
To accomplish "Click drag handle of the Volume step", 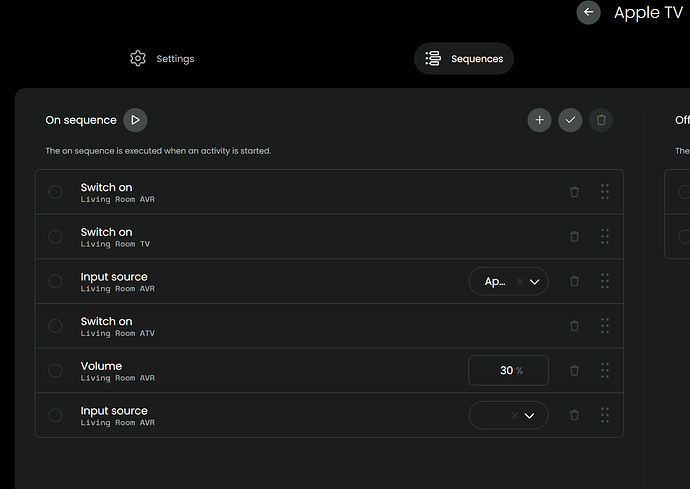I will (605, 370).
